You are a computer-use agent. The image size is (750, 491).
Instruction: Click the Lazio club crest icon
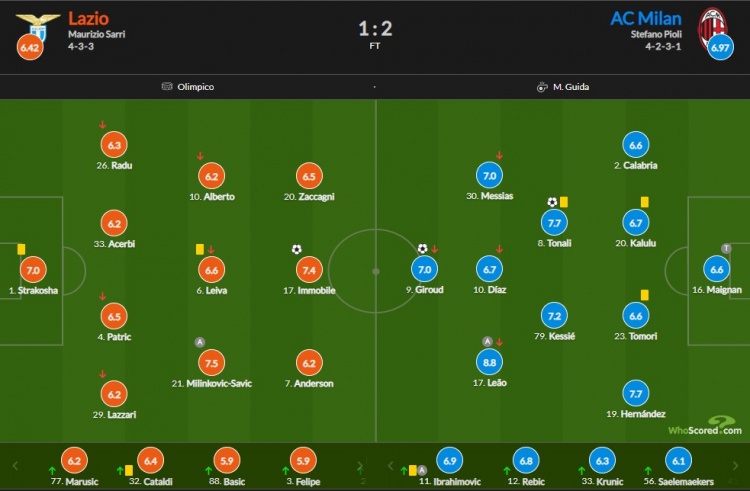38,26
